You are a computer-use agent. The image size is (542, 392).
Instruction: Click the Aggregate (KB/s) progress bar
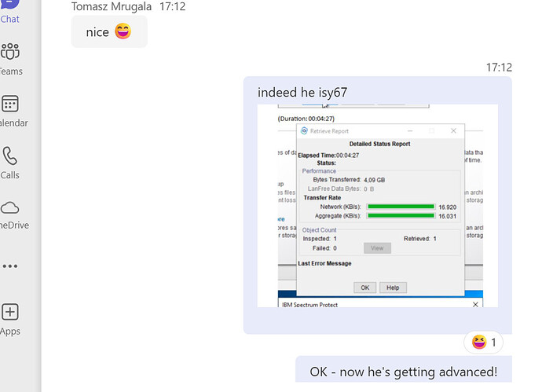click(x=401, y=215)
